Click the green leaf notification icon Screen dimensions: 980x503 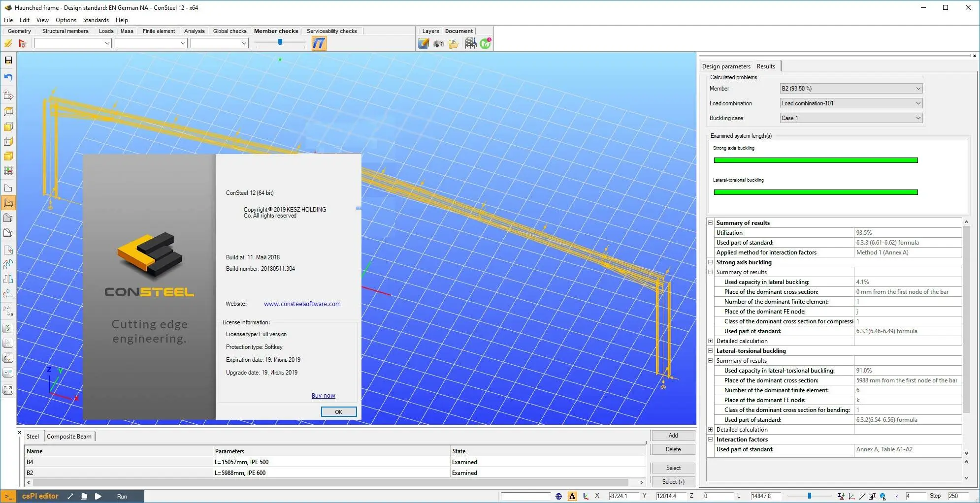[486, 44]
